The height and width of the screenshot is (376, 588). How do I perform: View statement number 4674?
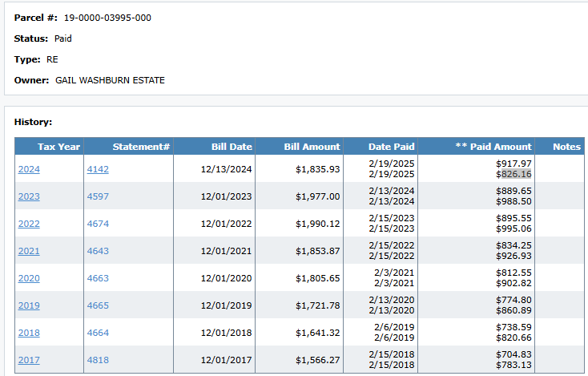[98, 224]
